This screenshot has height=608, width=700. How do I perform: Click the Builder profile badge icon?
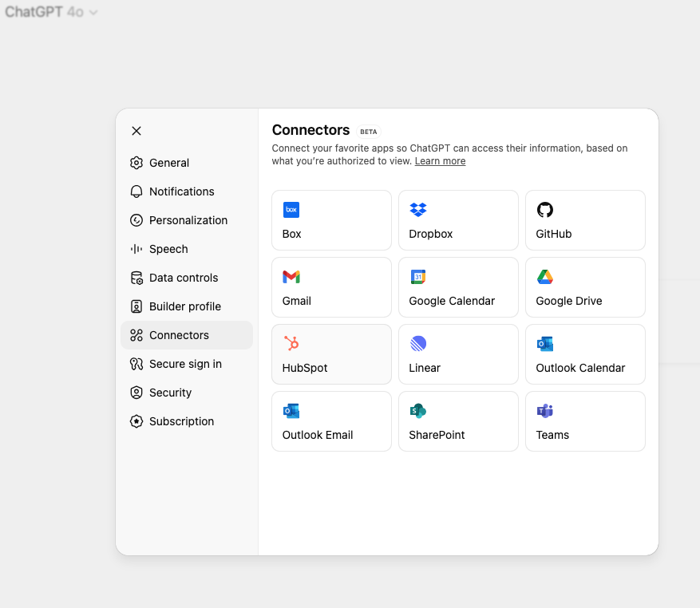136,306
